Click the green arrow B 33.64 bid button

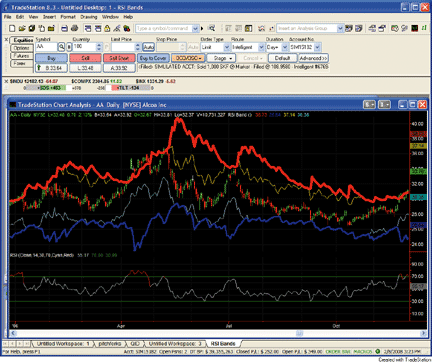[51, 68]
